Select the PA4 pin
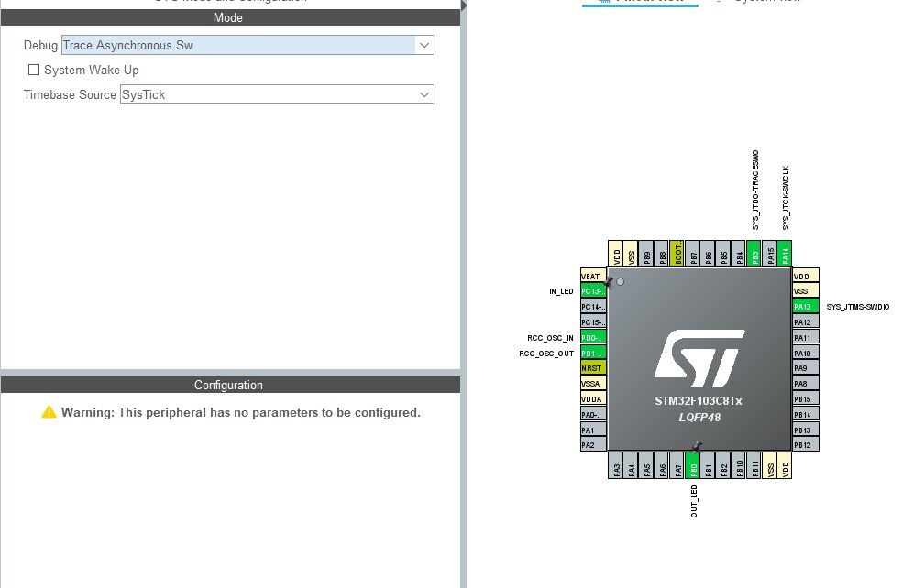 pyautogui.click(x=631, y=466)
